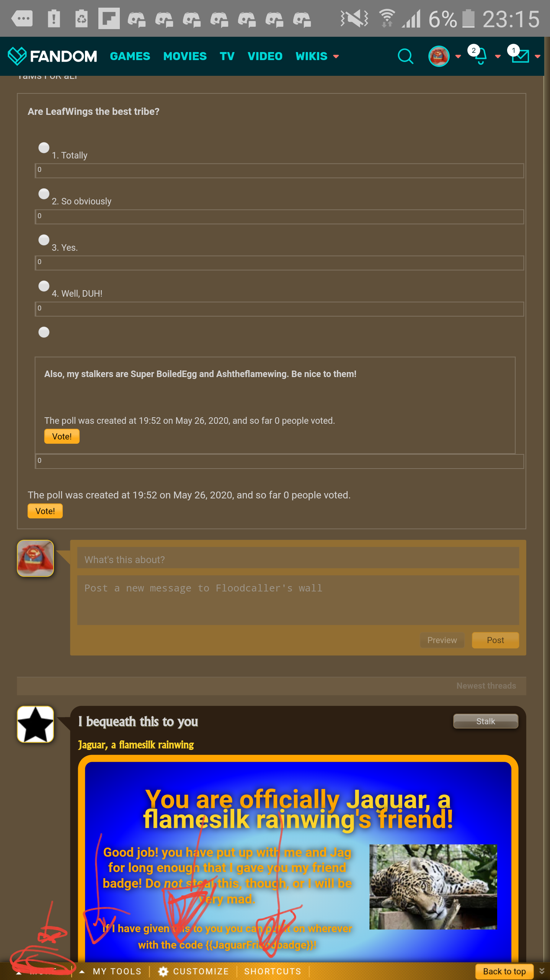550x980 pixels.
Task: Expand the My Tools menu arrow
Action: tap(82, 971)
